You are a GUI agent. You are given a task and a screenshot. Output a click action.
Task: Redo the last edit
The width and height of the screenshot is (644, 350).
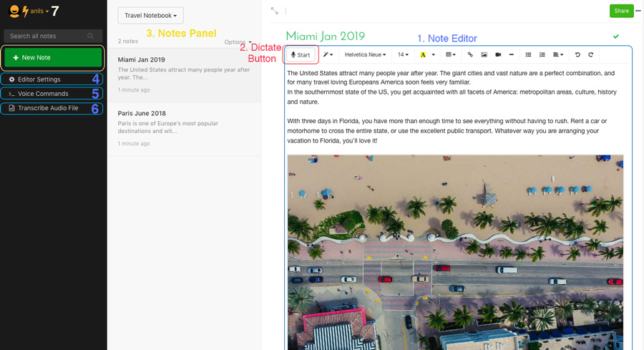coord(590,54)
